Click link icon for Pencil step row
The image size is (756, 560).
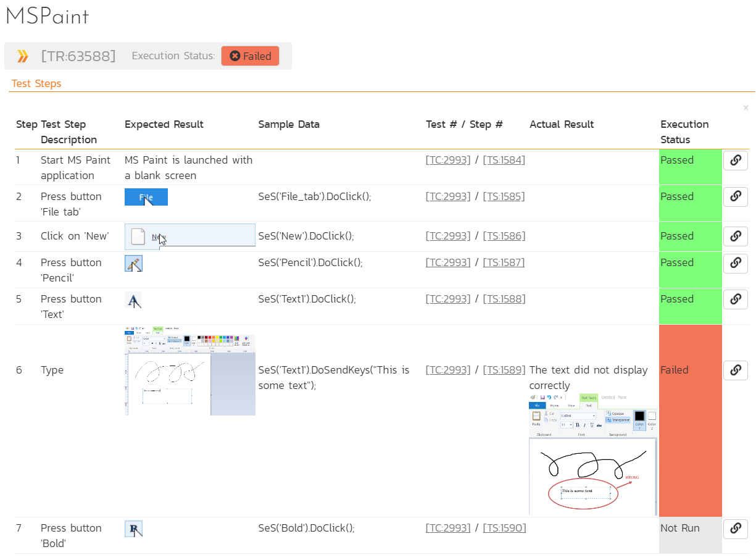coord(735,263)
